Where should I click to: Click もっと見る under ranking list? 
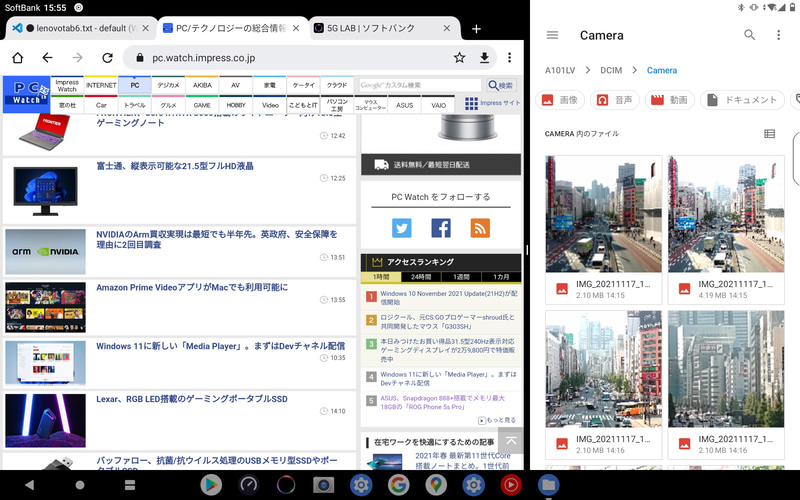click(497, 420)
